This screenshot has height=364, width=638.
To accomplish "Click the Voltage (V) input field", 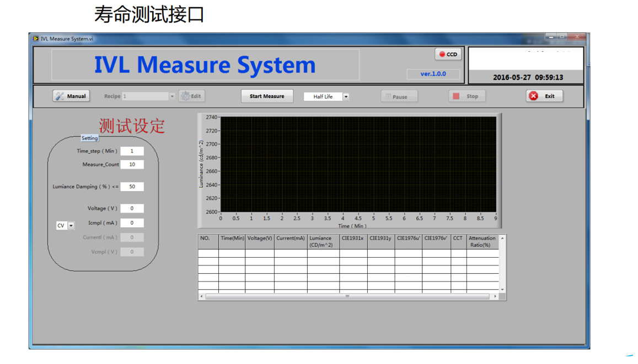I will (132, 208).
